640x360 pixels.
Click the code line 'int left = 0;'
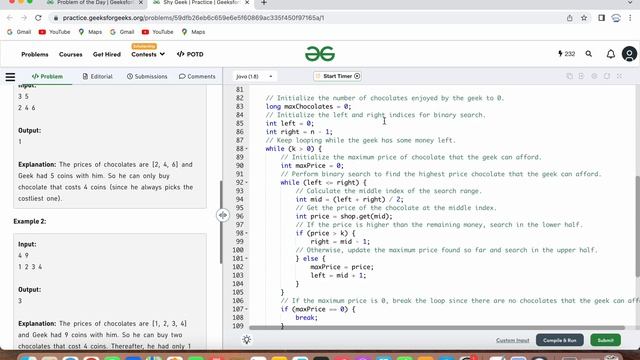coord(290,123)
